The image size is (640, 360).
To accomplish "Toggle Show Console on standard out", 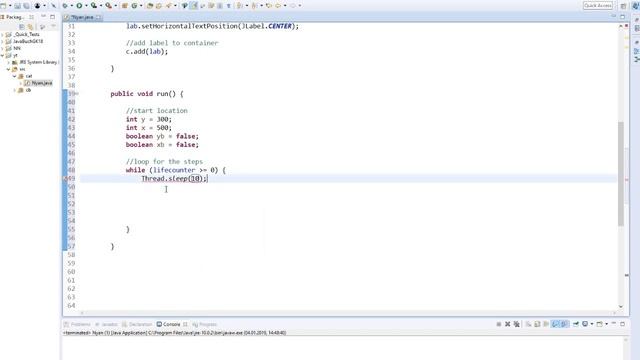I will click(555, 324).
